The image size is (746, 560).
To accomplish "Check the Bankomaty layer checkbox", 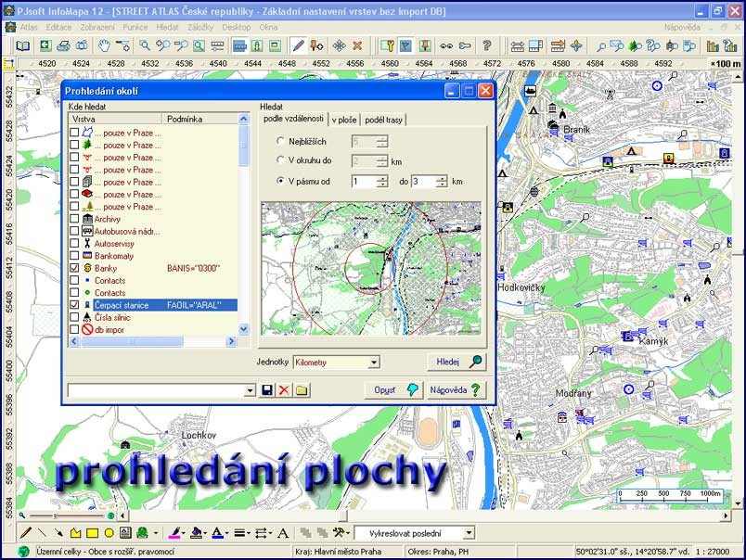I will click(x=74, y=256).
